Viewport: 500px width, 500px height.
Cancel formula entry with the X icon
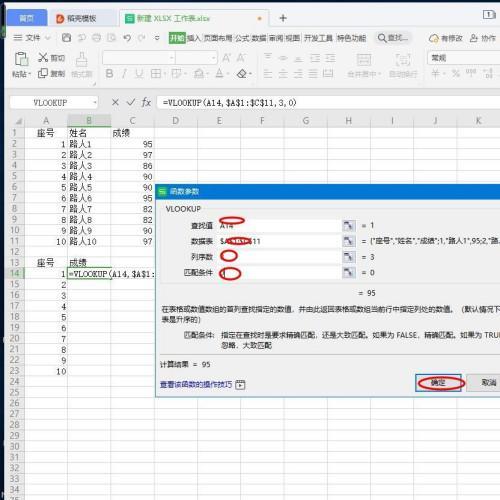point(115,102)
